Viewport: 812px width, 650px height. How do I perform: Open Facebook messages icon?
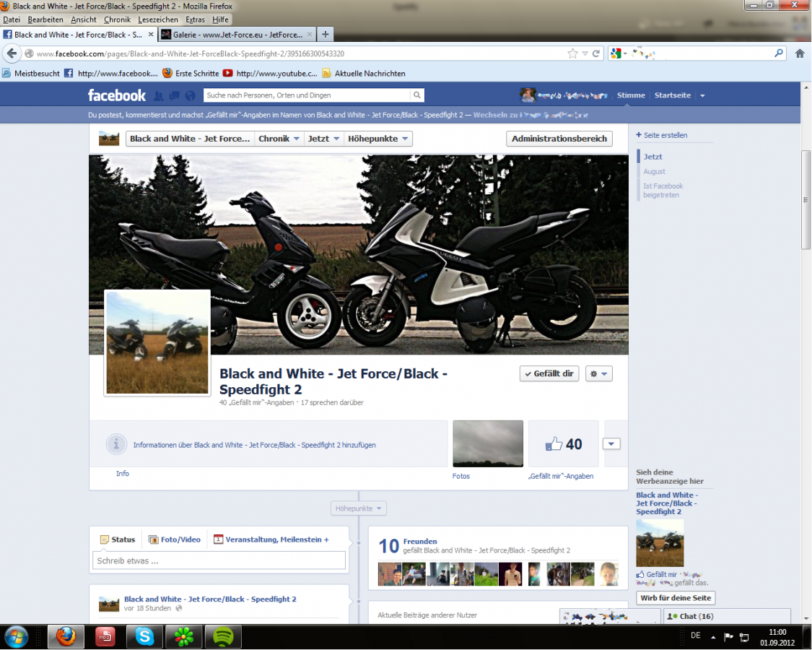175,95
